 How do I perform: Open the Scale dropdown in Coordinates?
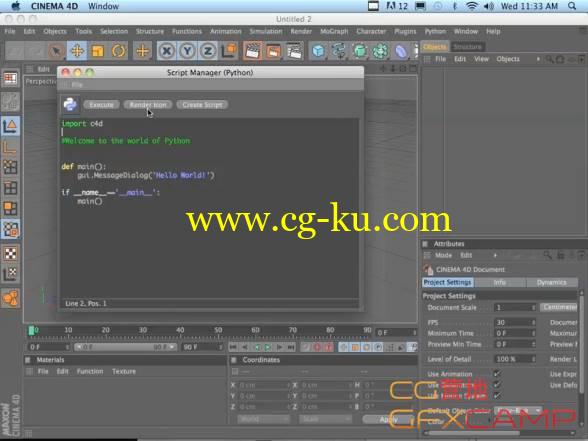325,419
